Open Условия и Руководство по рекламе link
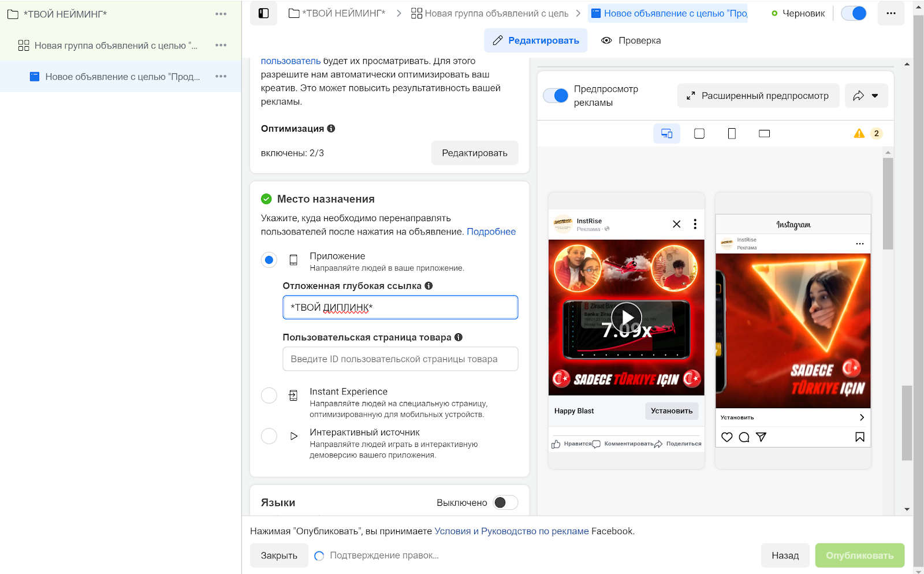This screenshot has width=924, height=574. (512, 531)
